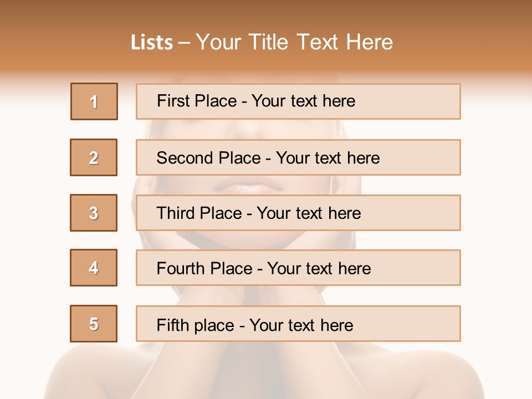
Task: Click the orange header band right of title
Action: (x=465, y=43)
